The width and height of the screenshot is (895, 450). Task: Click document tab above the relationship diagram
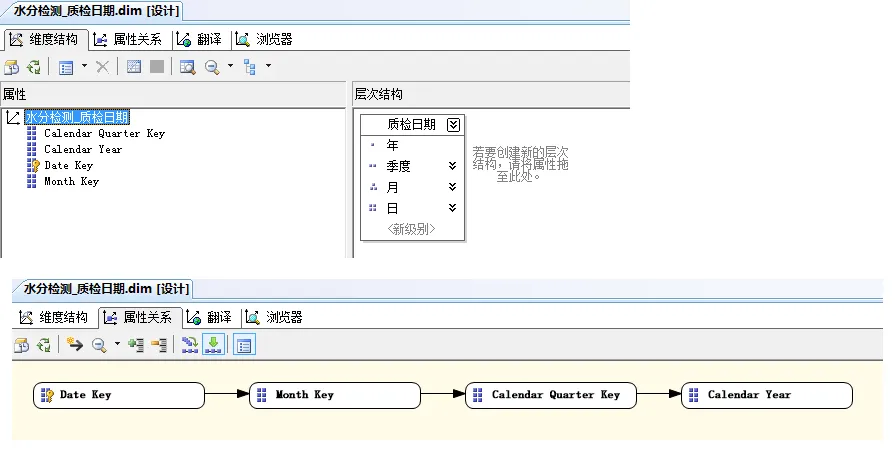[x=106, y=289]
